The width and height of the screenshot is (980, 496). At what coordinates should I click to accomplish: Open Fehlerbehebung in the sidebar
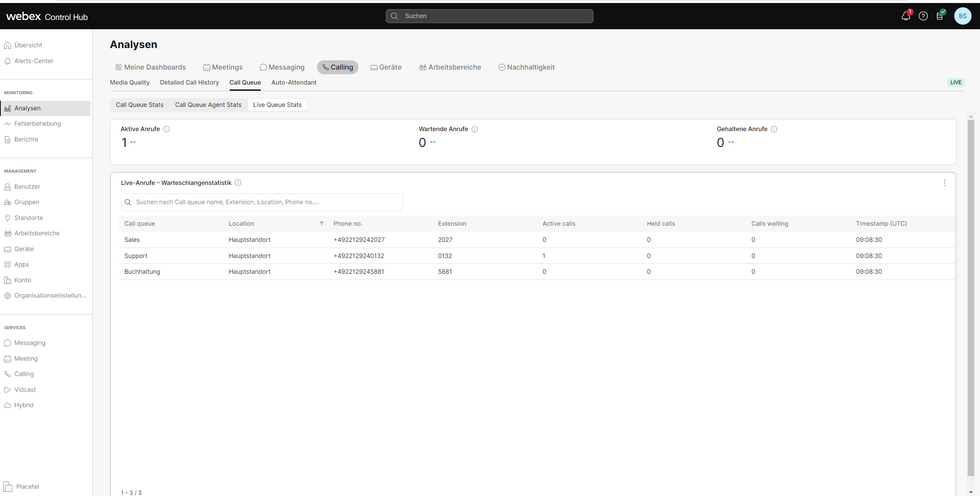click(x=38, y=124)
